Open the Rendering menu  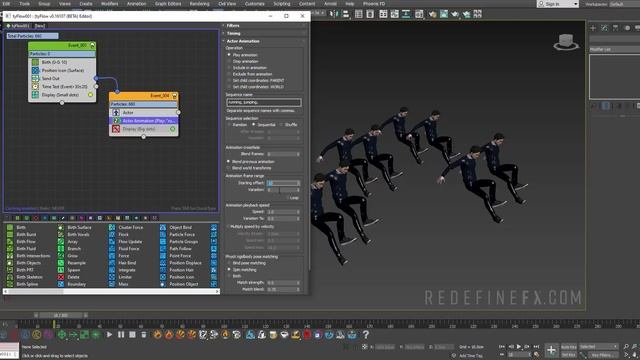click(199, 4)
